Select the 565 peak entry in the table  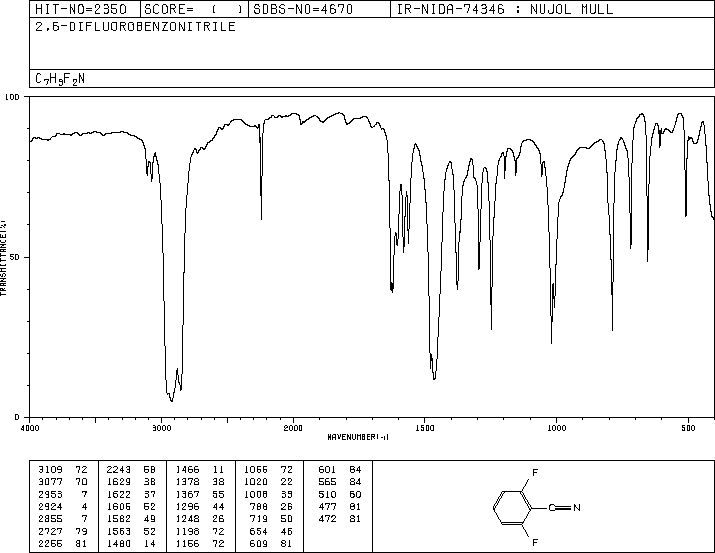(x=340, y=482)
